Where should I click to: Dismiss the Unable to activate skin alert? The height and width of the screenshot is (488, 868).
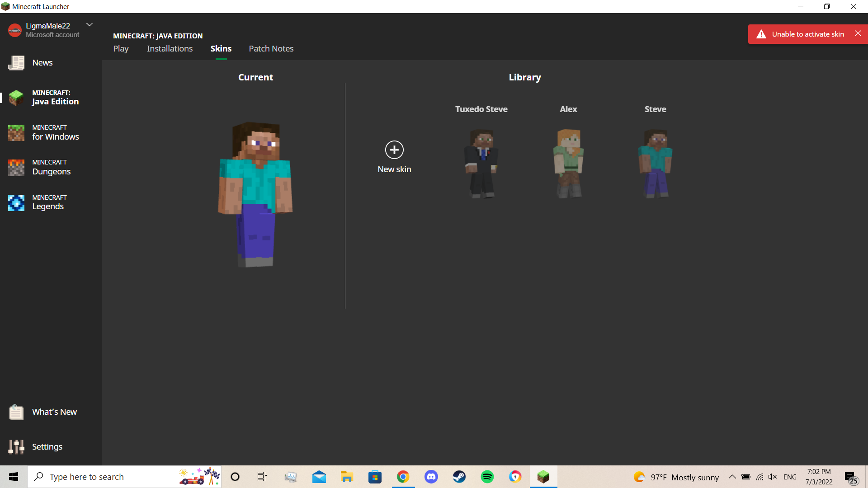point(858,34)
